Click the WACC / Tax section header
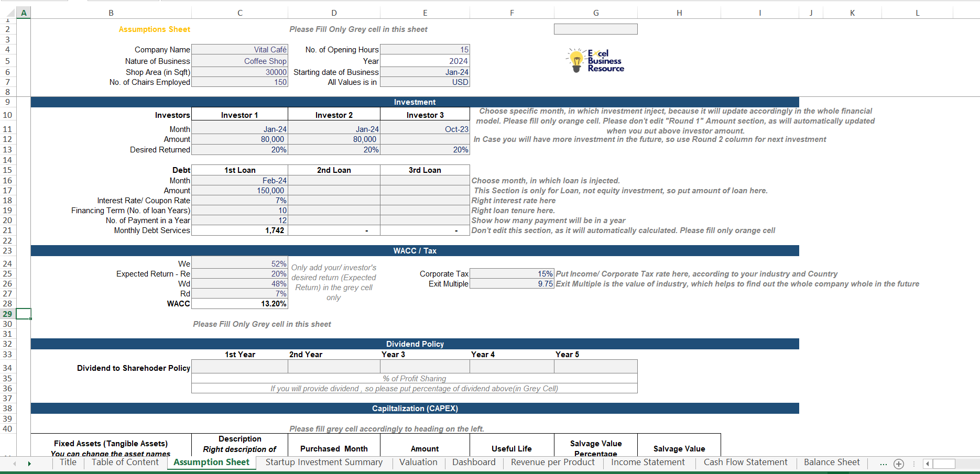The height and width of the screenshot is (474, 980). [415, 251]
